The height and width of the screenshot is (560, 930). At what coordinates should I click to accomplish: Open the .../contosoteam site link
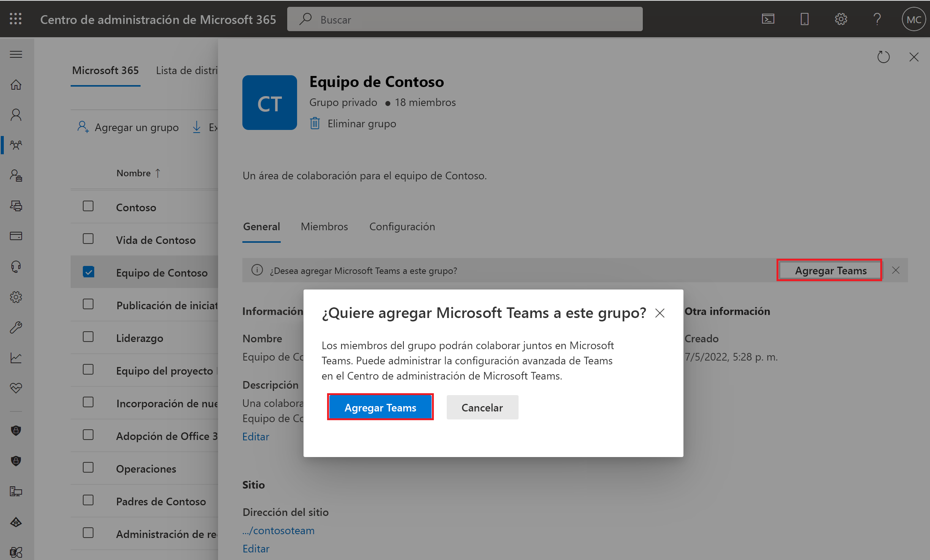pyautogui.click(x=278, y=530)
